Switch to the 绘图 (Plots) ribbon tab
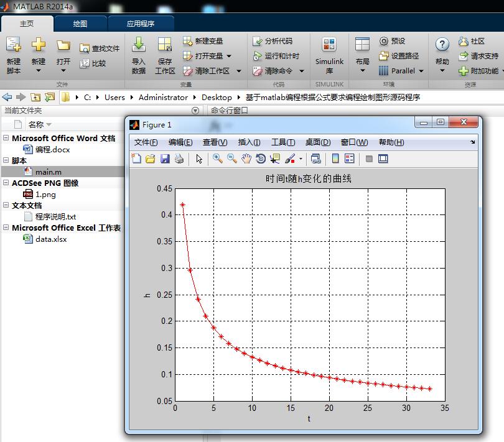 pos(80,24)
